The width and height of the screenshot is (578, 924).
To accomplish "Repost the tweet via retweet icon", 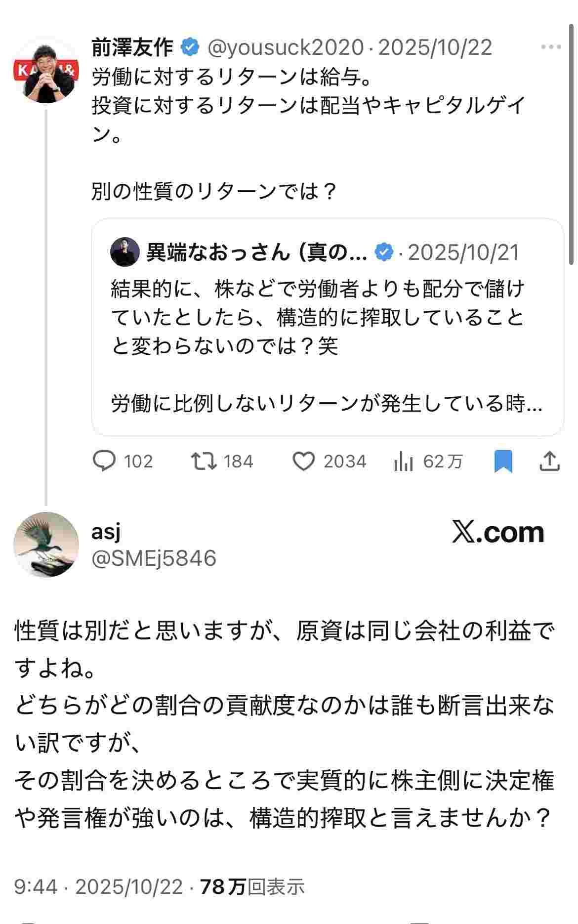I will 204,461.
